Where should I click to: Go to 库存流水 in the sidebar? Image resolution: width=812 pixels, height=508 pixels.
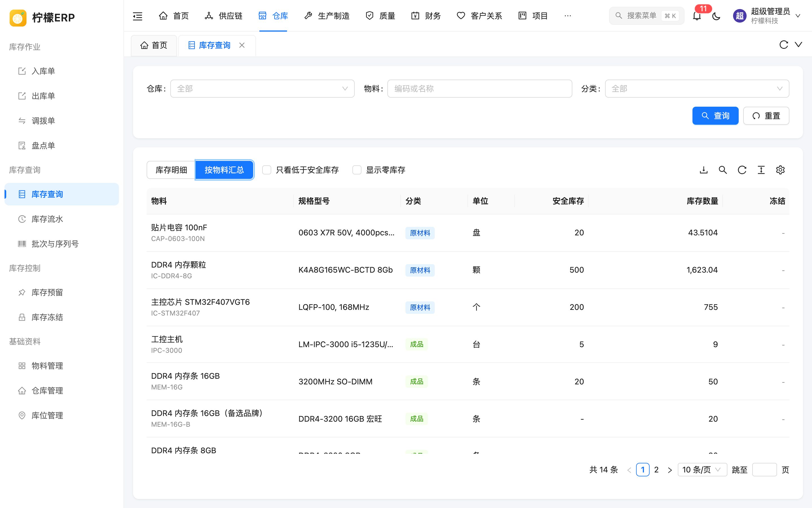point(62,219)
